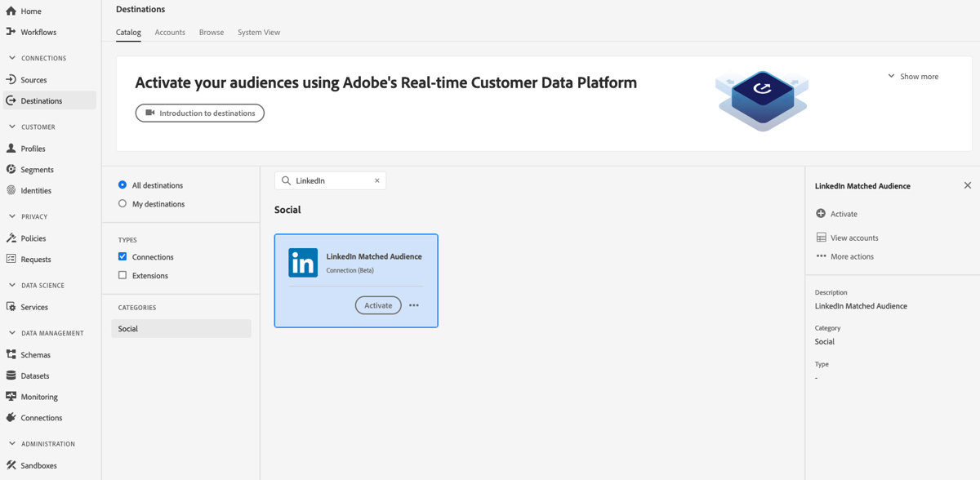Switch to the Accounts tab
The image size is (980, 480).
tap(170, 32)
